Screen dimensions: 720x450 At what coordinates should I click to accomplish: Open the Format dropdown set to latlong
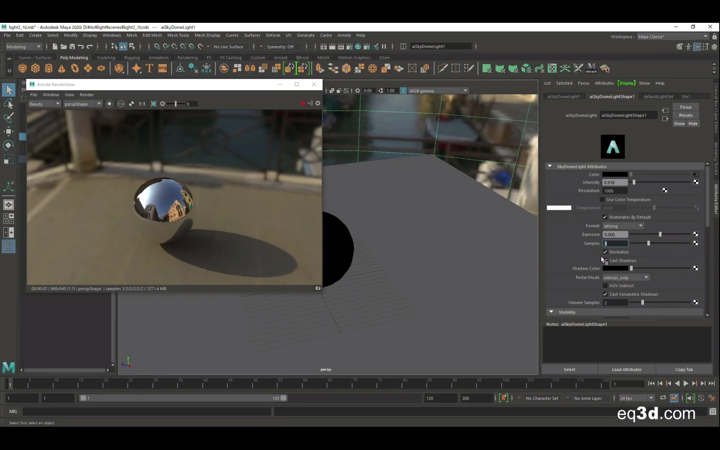coord(622,226)
